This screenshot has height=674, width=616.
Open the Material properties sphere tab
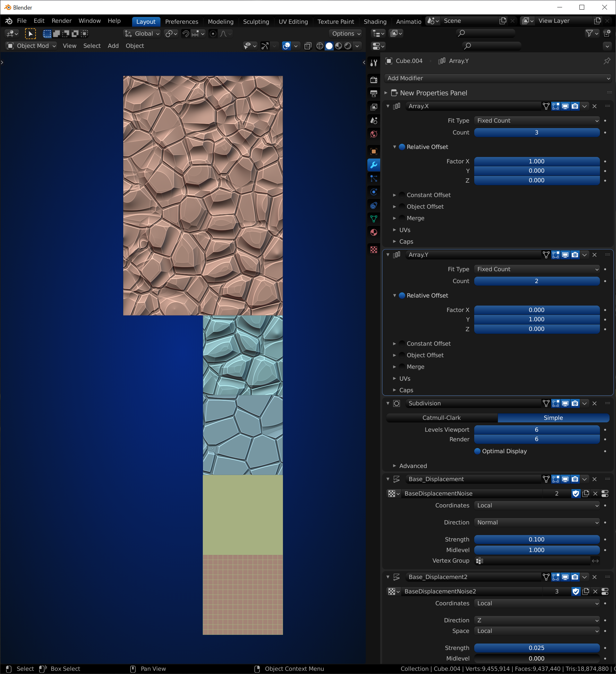coord(374,232)
